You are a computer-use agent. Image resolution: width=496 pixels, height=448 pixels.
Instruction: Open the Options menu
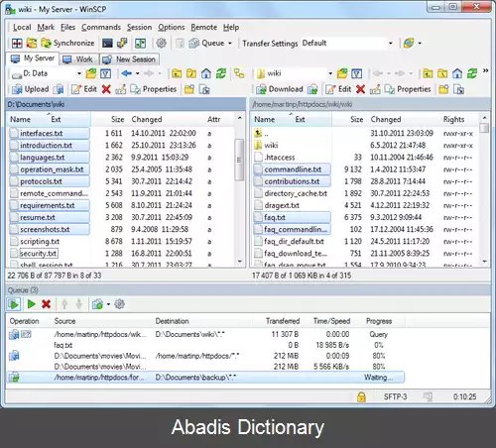(172, 27)
